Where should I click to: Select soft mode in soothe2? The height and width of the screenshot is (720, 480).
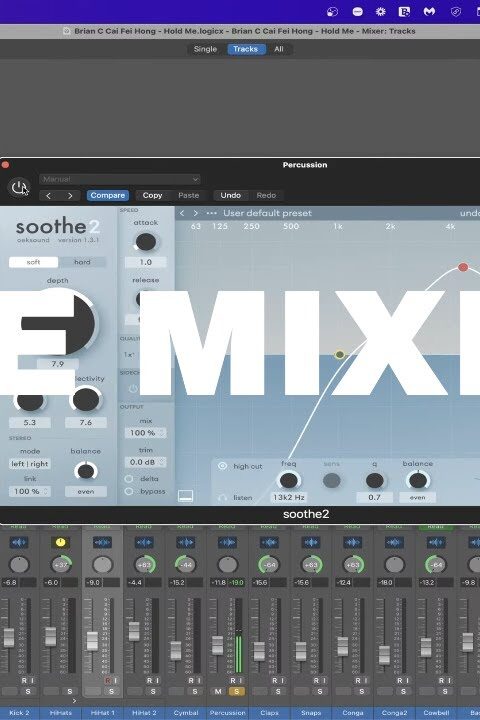(x=33, y=262)
